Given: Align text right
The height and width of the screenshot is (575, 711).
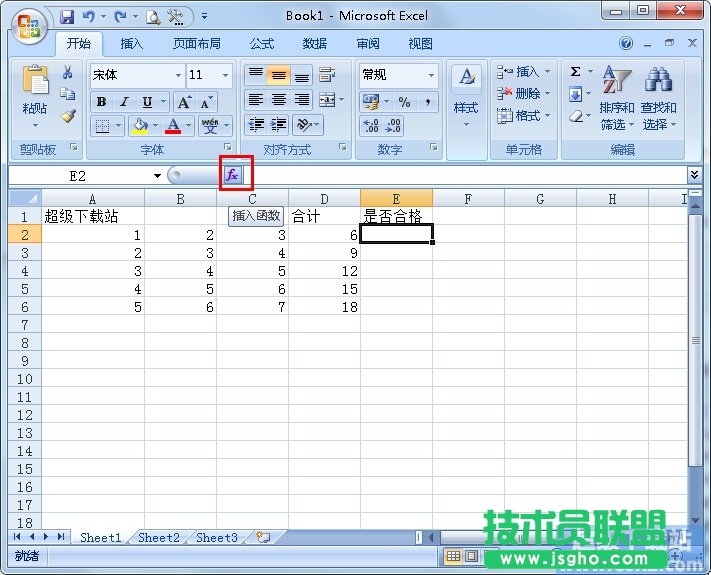Looking at the screenshot, I should (302, 100).
